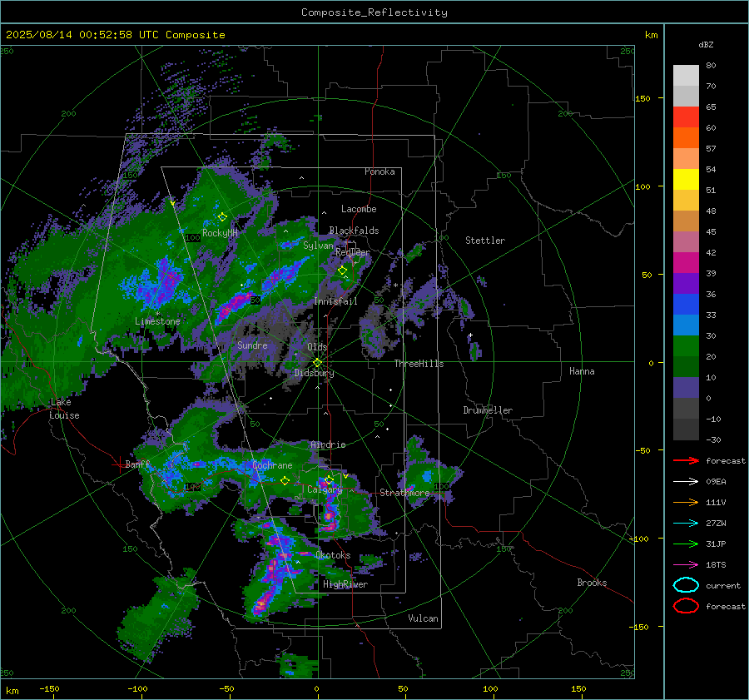The height and width of the screenshot is (700, 749).
Task: Click the Blackfalds city label
Action: coord(354,231)
